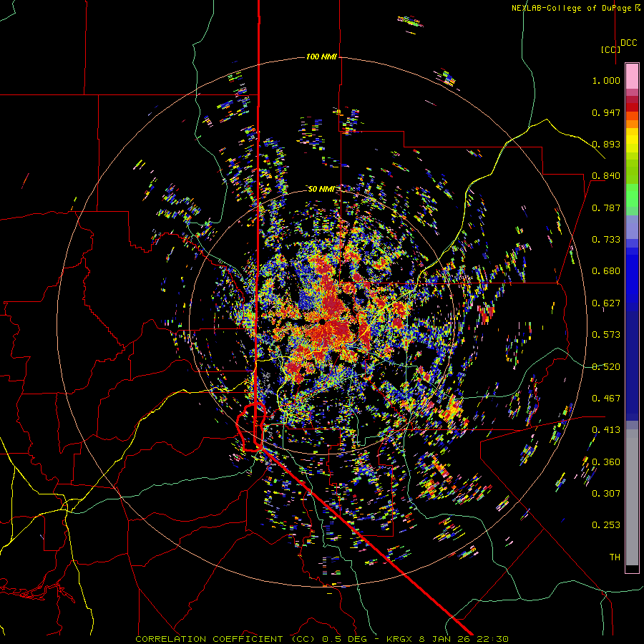644x644 pixels.
Task: Click the 0.573 color scale label
Action: point(606,335)
